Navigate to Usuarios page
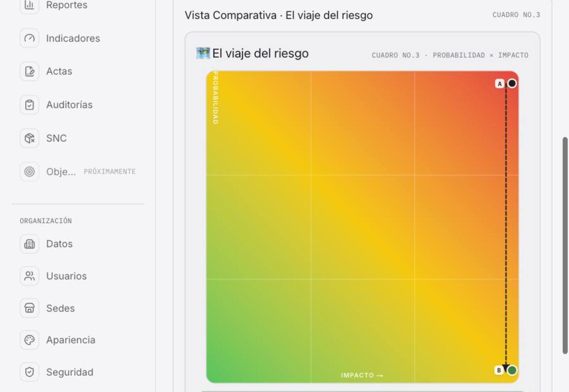This screenshot has height=392, width=569. (x=67, y=276)
